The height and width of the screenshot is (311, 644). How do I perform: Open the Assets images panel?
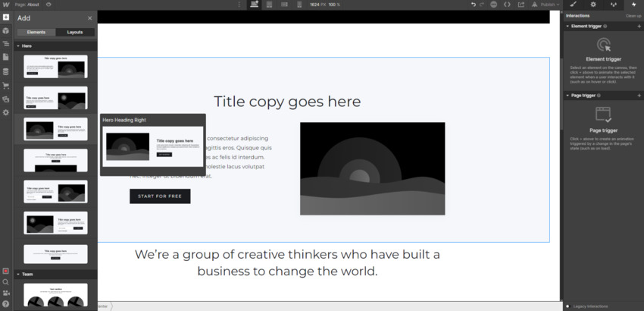click(x=6, y=99)
